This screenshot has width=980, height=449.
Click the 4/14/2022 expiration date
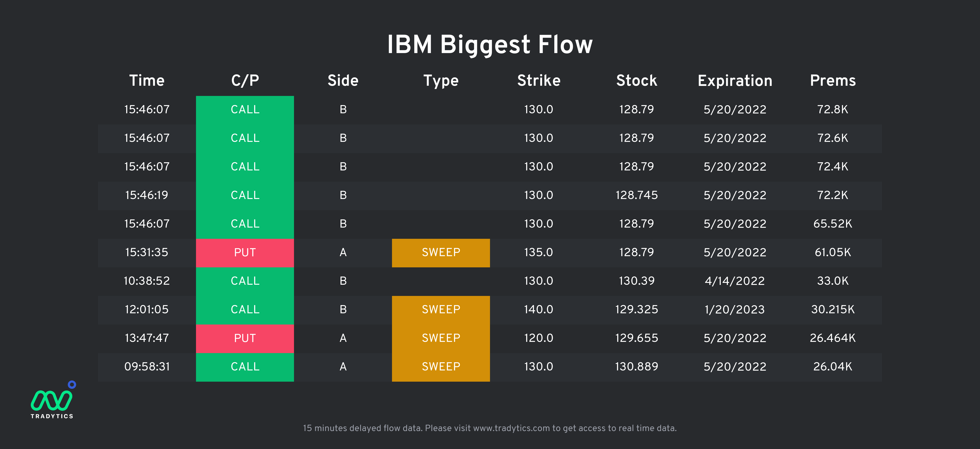click(x=735, y=281)
